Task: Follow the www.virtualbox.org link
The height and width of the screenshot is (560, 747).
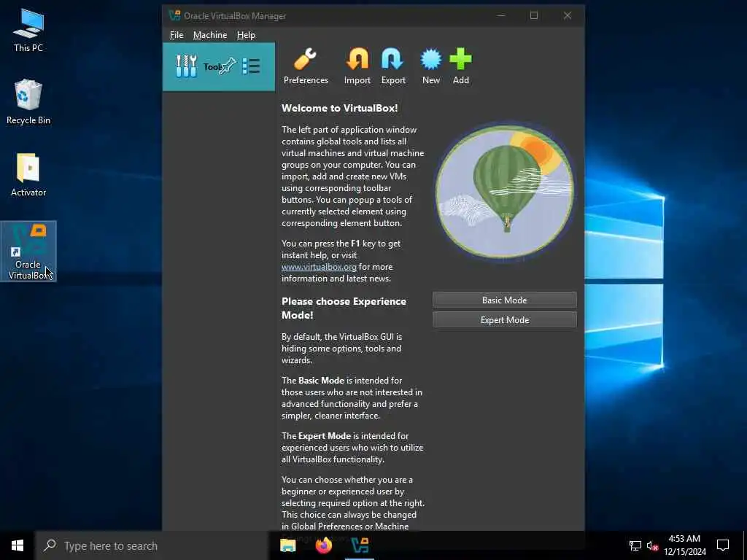Action: click(319, 267)
